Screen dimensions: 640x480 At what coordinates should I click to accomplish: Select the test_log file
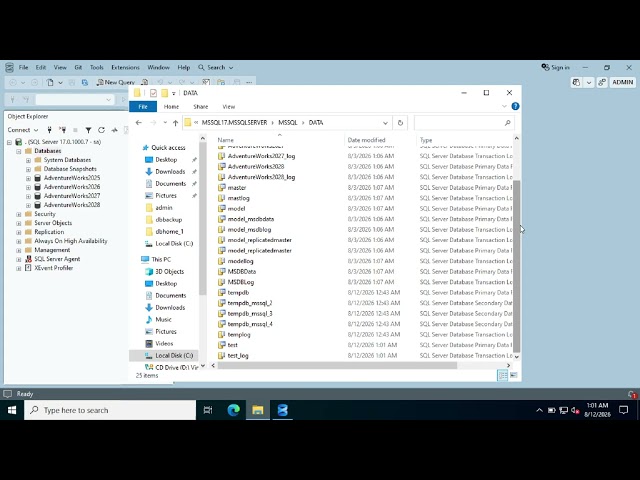point(238,356)
